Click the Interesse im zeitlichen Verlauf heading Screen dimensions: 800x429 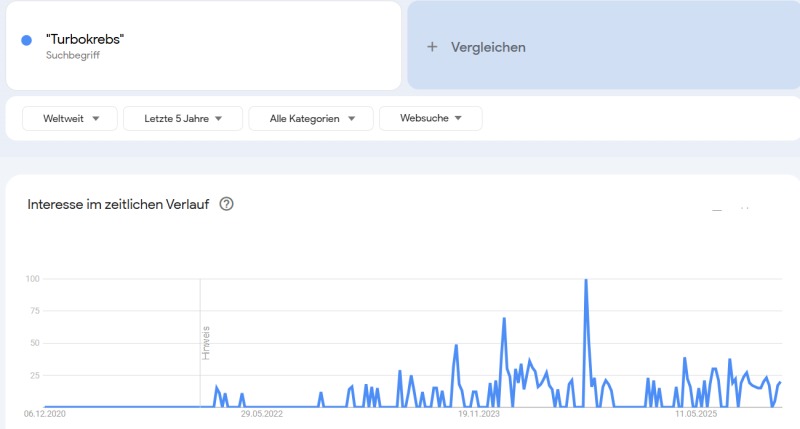[x=118, y=205]
